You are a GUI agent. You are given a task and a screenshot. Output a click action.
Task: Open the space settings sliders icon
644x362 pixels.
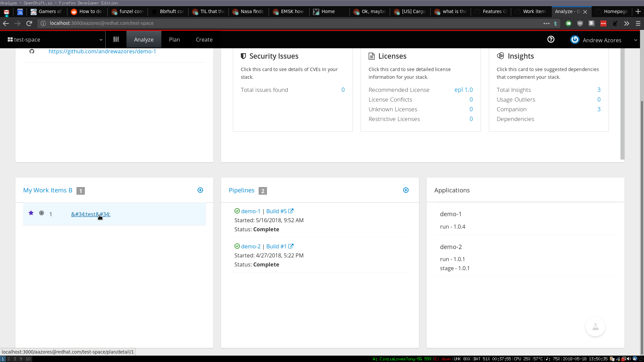pos(116,39)
